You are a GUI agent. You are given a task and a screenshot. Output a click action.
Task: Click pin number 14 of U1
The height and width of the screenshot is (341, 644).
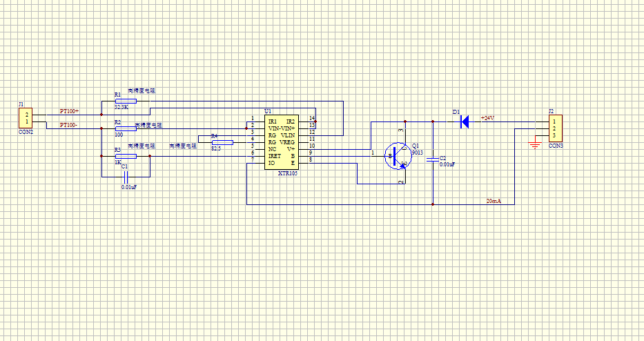click(x=312, y=118)
